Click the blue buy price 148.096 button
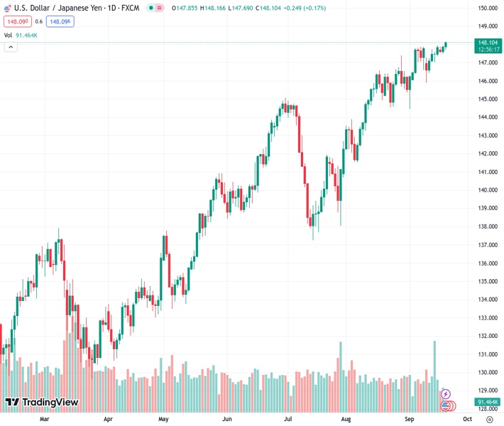The width and height of the screenshot is (504, 426). pyautogui.click(x=60, y=21)
